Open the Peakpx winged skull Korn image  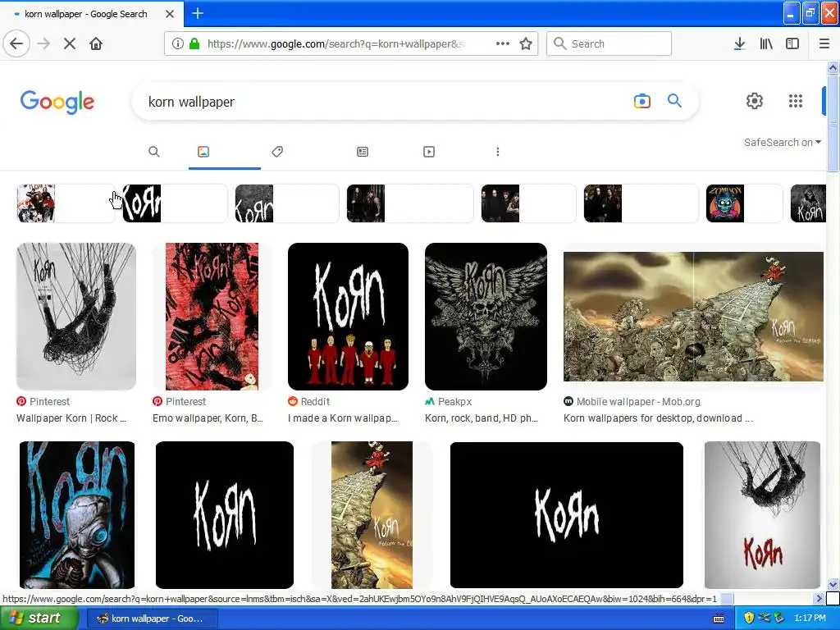pos(486,316)
